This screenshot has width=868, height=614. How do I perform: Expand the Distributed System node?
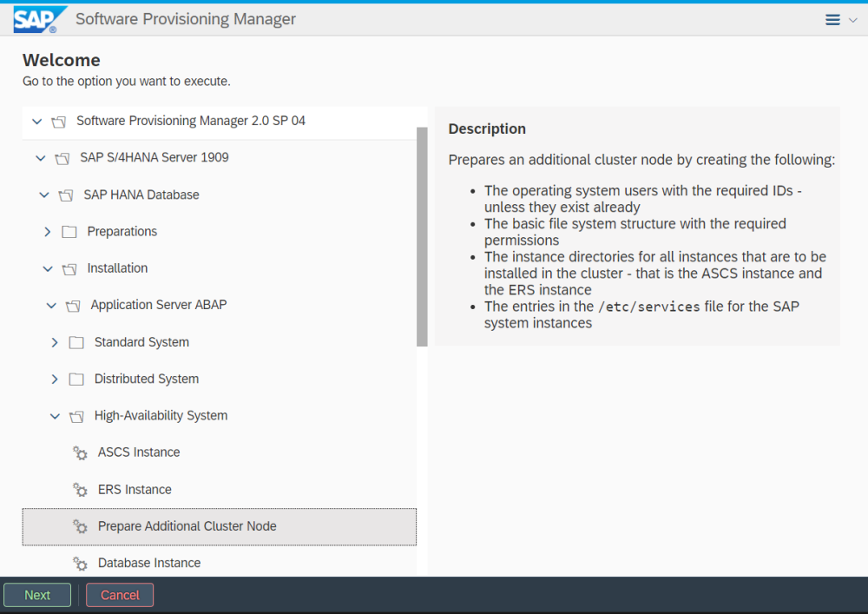tap(55, 380)
